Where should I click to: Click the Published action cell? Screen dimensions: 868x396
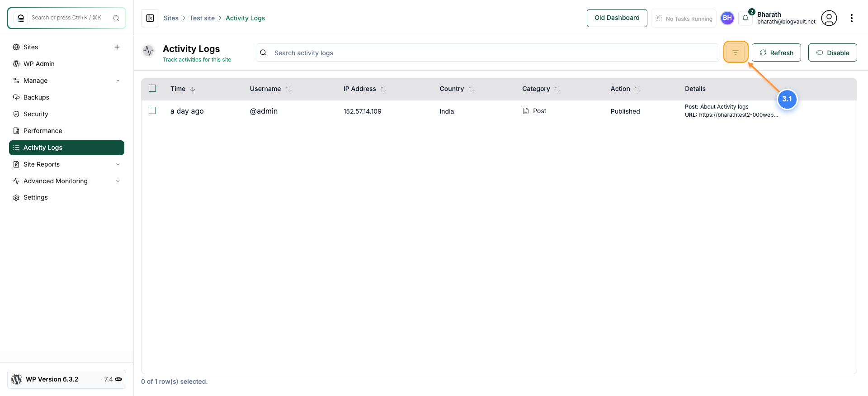[625, 111]
